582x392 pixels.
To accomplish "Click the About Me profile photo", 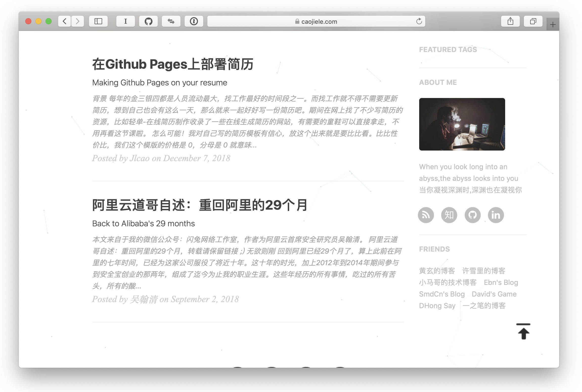I will [x=462, y=124].
